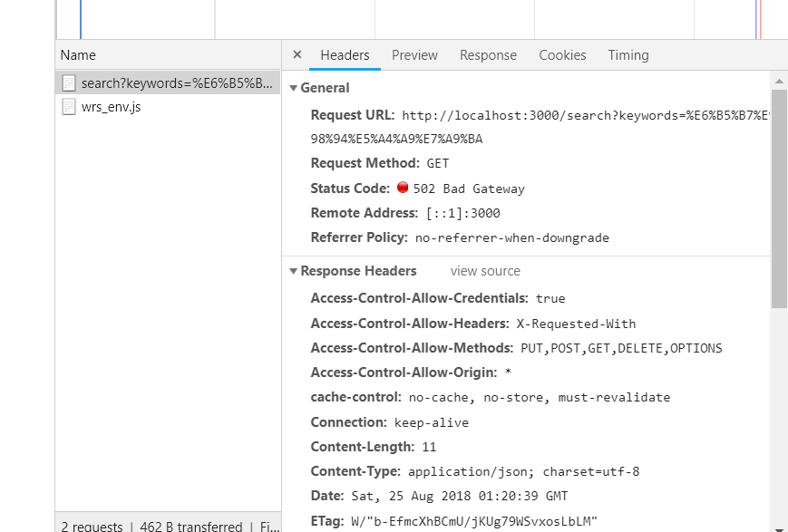
Task: Open the Cookies tab
Action: tap(562, 54)
